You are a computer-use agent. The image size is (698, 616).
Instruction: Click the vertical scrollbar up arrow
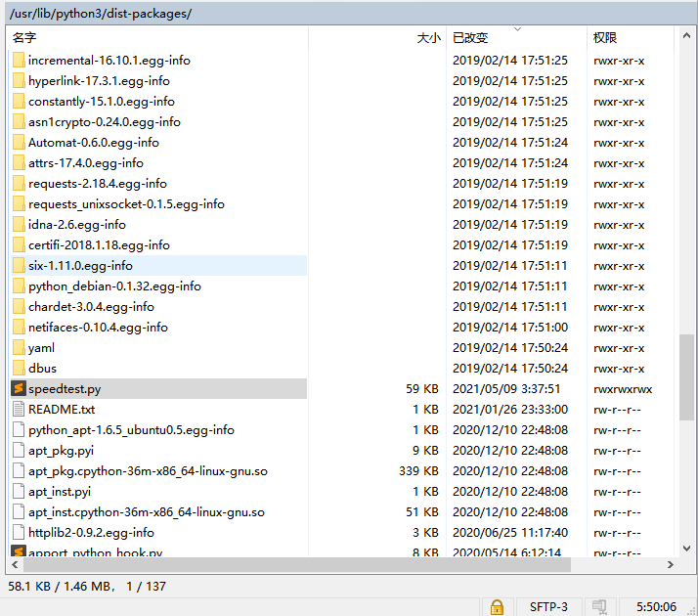pyautogui.click(x=686, y=36)
